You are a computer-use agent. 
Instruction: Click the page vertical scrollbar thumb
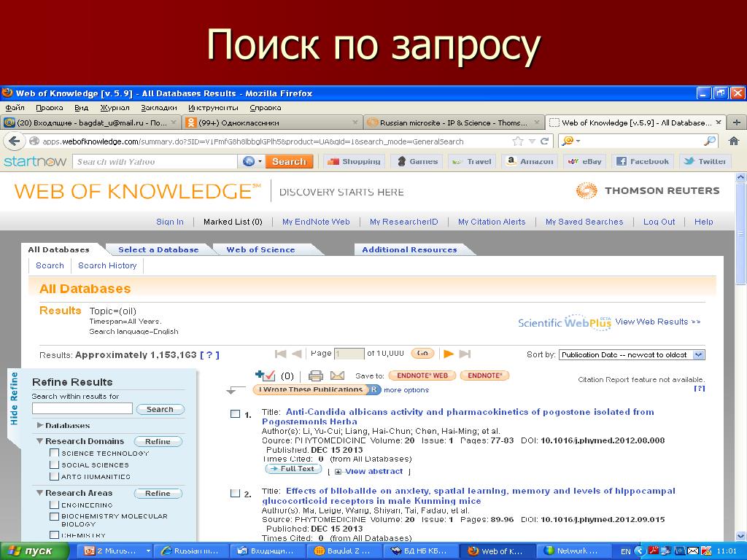coord(741,233)
